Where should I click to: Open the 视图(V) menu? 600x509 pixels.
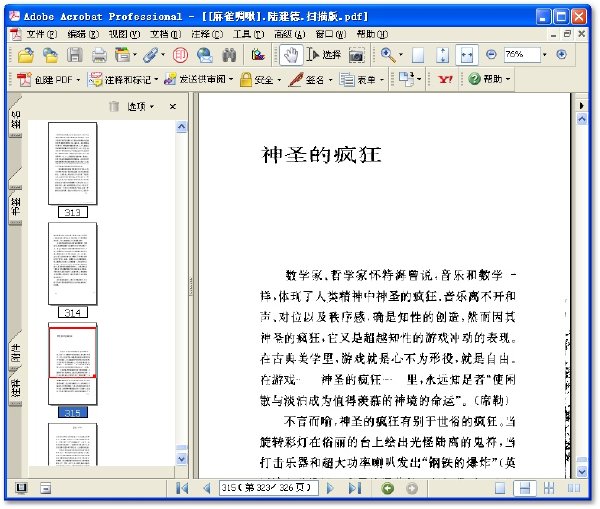[x=124, y=34]
